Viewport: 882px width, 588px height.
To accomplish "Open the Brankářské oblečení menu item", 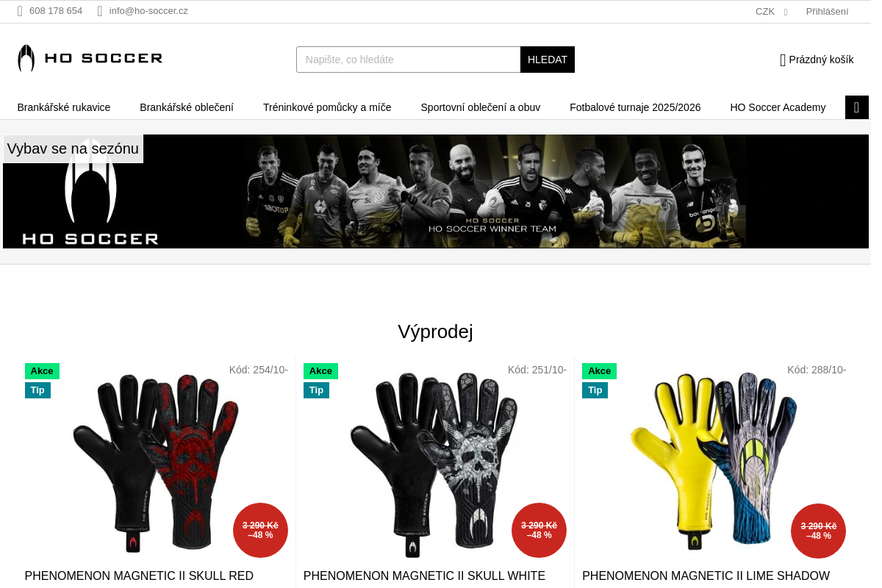I will click(x=187, y=107).
